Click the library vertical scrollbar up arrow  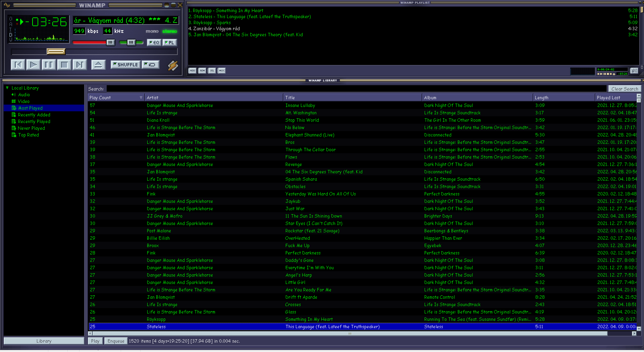pos(639,96)
